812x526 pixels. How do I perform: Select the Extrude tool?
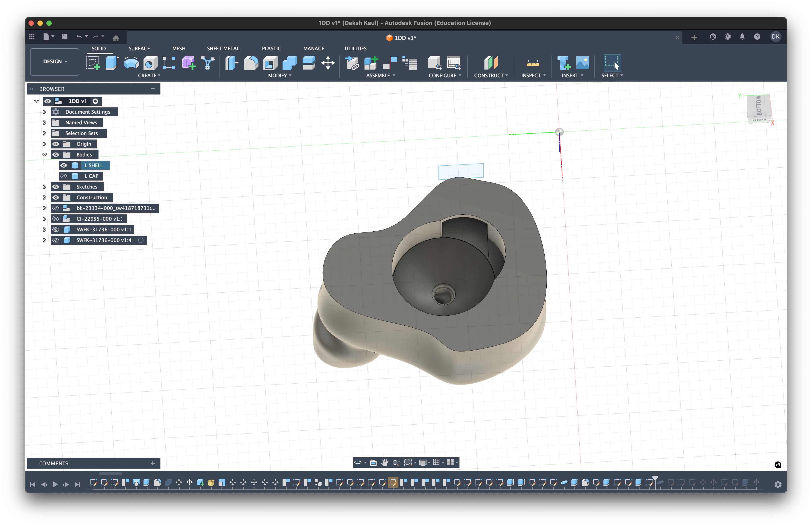coord(112,62)
